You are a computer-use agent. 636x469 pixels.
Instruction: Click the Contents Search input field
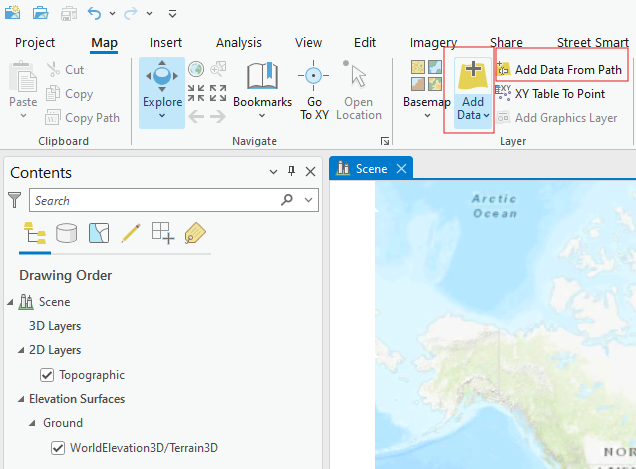[x=155, y=201]
